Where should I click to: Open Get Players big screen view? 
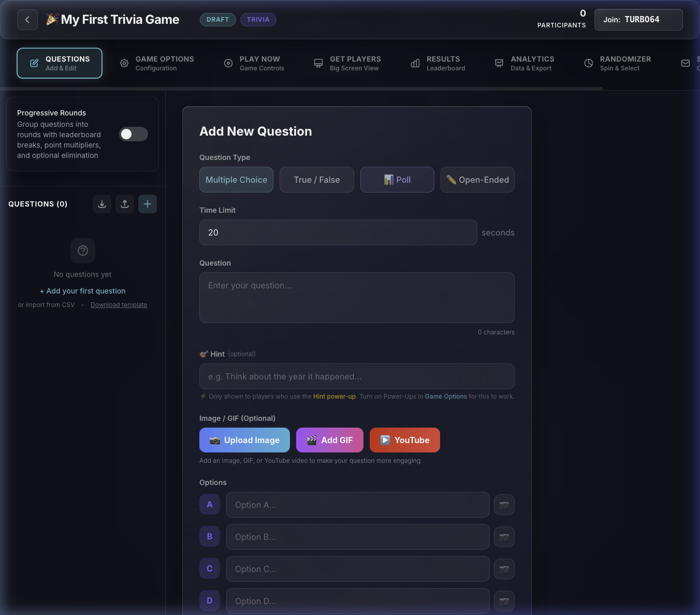click(347, 63)
